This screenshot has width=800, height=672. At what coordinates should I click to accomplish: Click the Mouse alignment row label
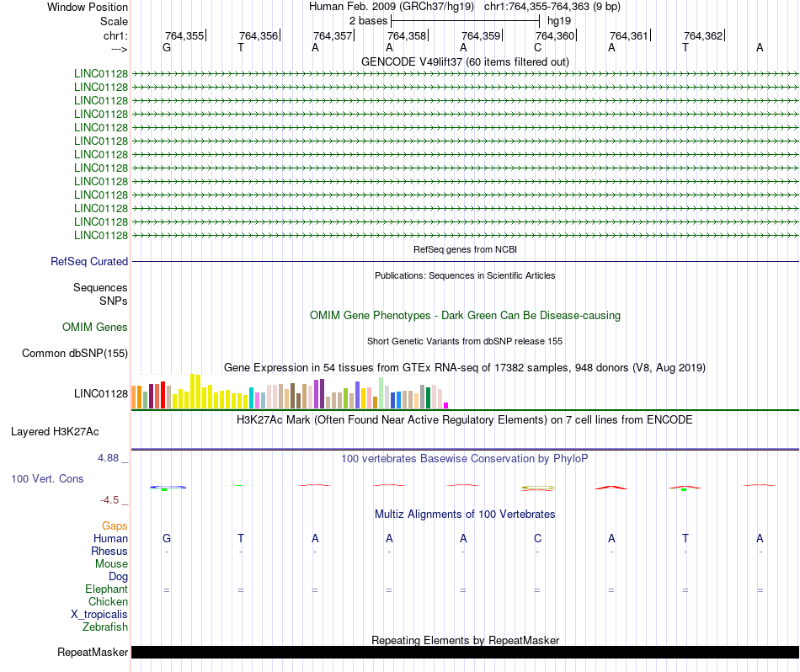coord(111,564)
